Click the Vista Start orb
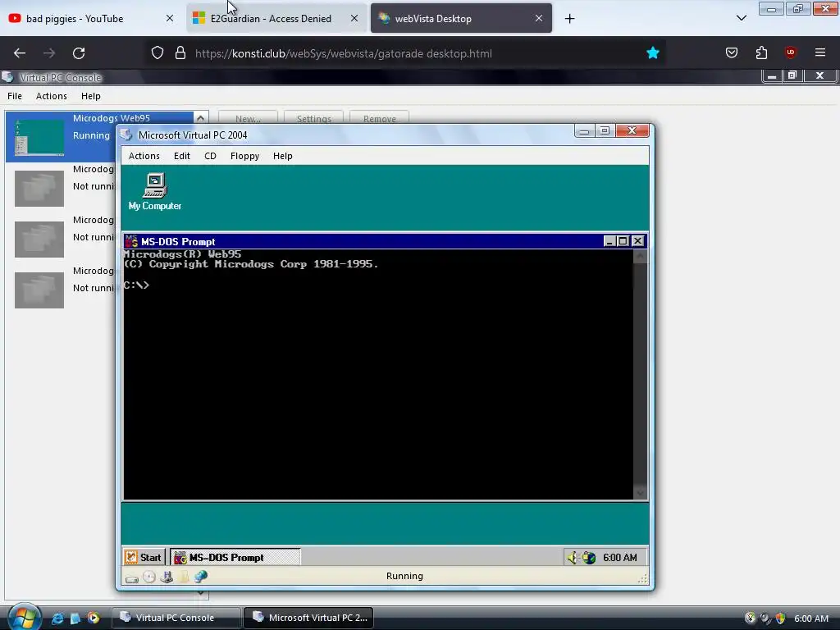The height and width of the screenshot is (630, 840). [x=25, y=617]
